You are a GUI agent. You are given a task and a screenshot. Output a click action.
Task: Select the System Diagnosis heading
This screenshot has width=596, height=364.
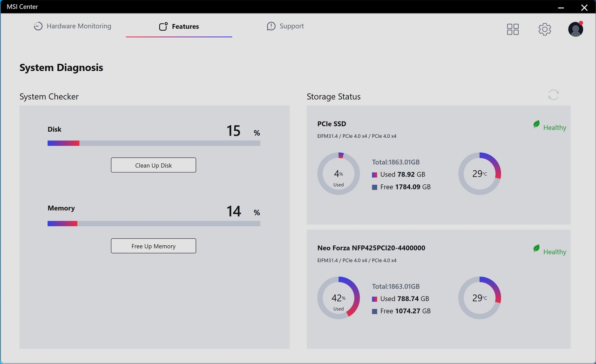[x=61, y=67]
